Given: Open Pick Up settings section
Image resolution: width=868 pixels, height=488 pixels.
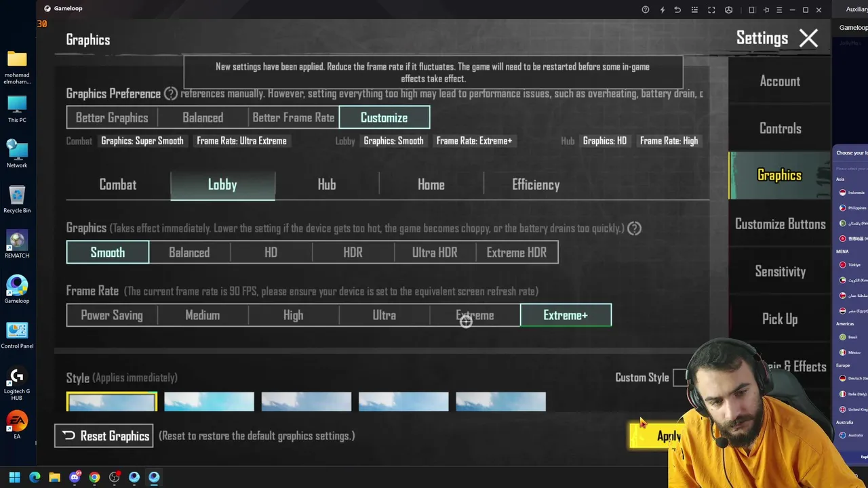Looking at the screenshot, I should (780, 319).
